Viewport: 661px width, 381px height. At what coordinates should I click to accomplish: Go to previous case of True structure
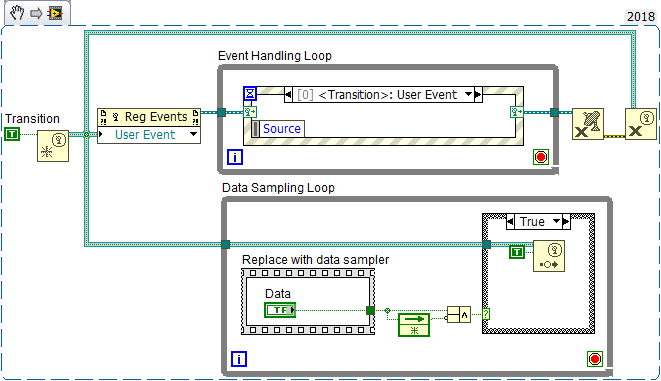510,221
